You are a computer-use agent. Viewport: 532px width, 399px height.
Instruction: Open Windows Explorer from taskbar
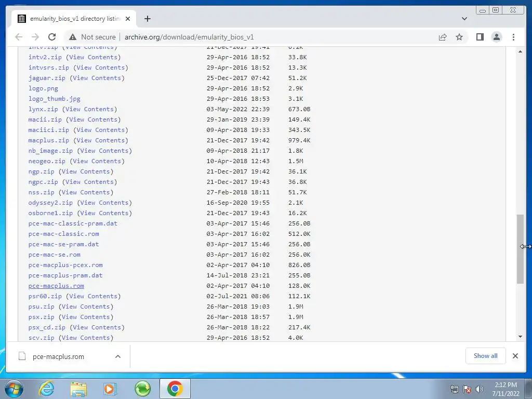point(78,389)
